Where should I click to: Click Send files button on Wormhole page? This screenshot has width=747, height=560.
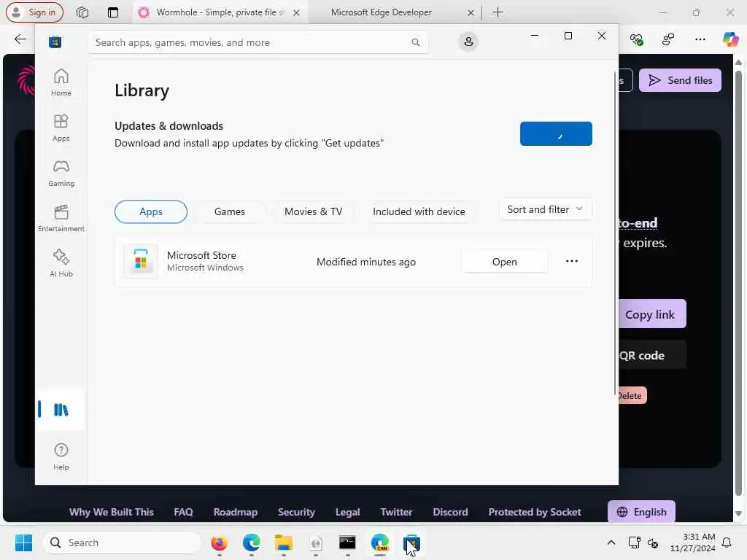pyautogui.click(x=680, y=80)
